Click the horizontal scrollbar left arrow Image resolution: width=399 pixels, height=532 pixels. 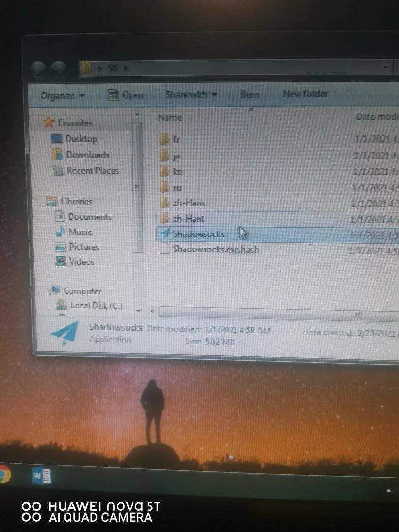tap(152, 310)
